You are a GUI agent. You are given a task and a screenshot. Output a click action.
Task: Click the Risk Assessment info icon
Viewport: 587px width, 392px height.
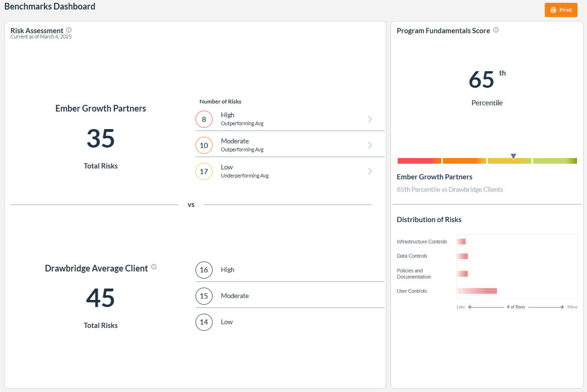tap(69, 30)
